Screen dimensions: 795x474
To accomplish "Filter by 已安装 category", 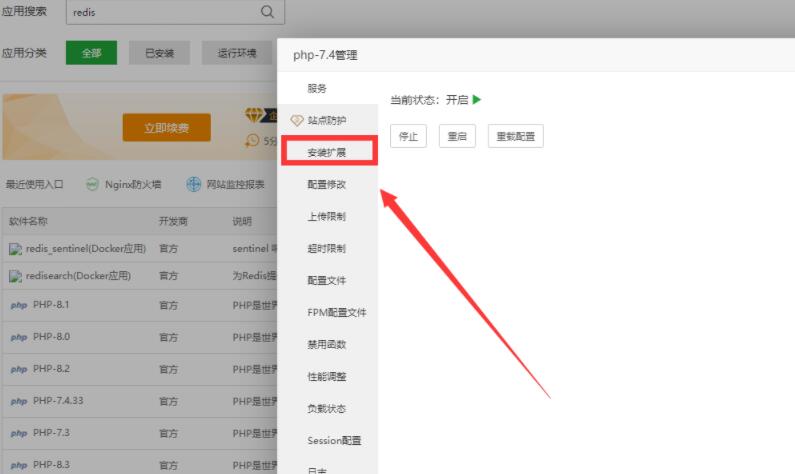I will 159,53.
